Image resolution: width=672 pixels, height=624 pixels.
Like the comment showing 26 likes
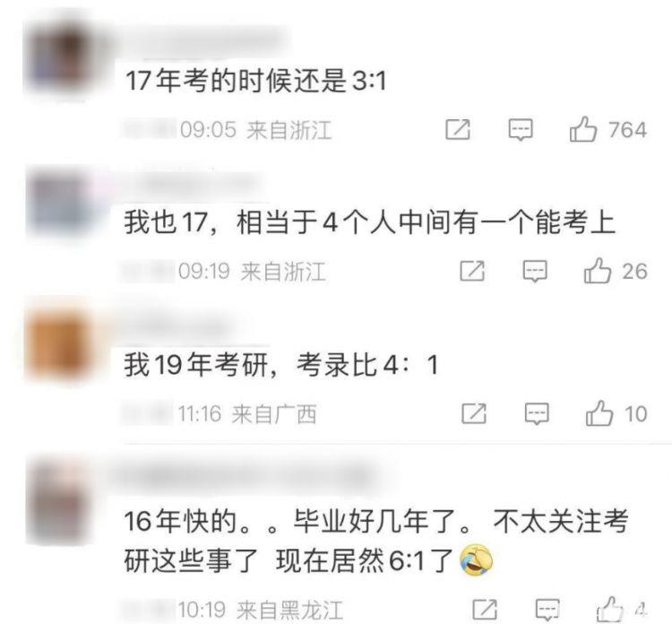597,270
